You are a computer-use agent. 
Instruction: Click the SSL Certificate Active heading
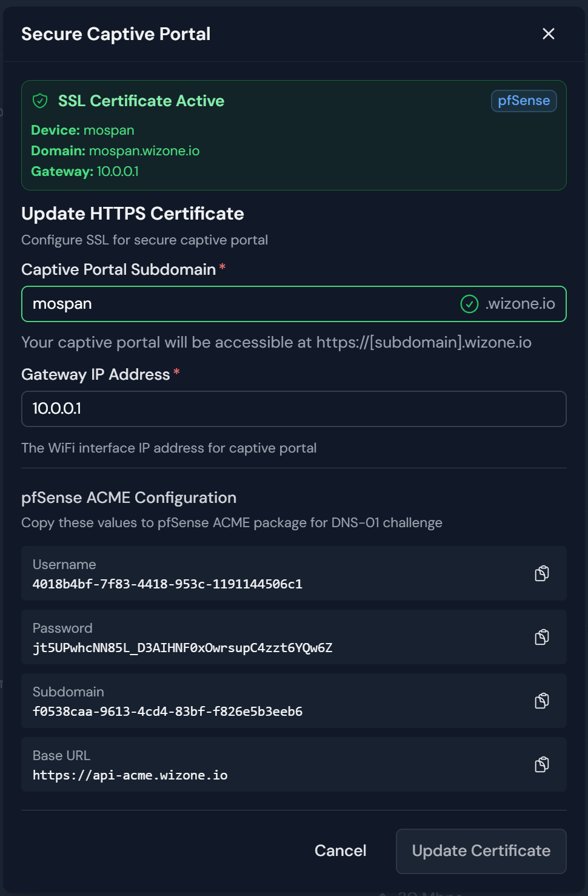[141, 101]
